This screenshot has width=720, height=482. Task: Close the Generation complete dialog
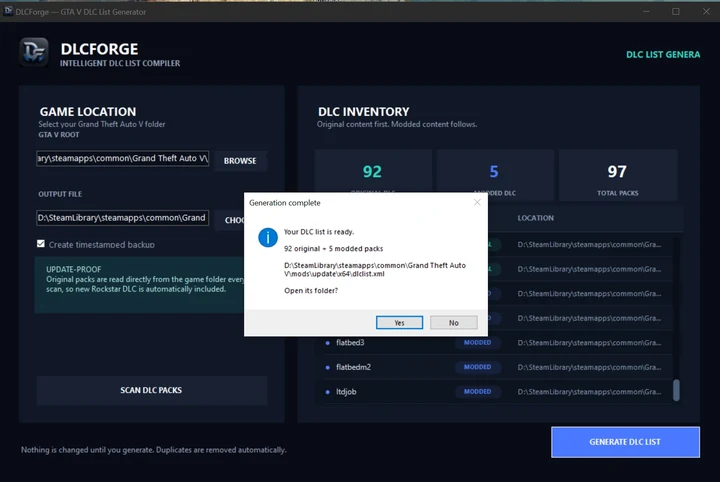click(477, 202)
